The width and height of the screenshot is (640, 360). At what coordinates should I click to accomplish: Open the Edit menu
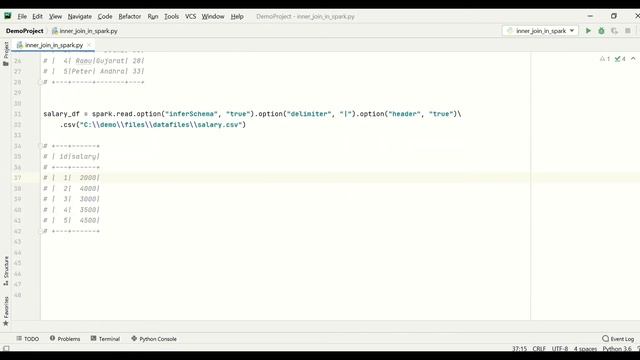tap(37, 16)
